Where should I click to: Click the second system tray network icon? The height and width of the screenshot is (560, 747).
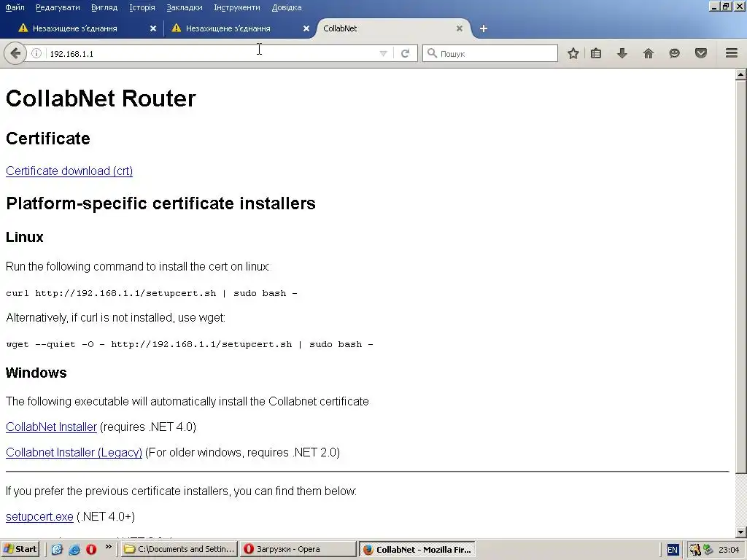point(708,550)
